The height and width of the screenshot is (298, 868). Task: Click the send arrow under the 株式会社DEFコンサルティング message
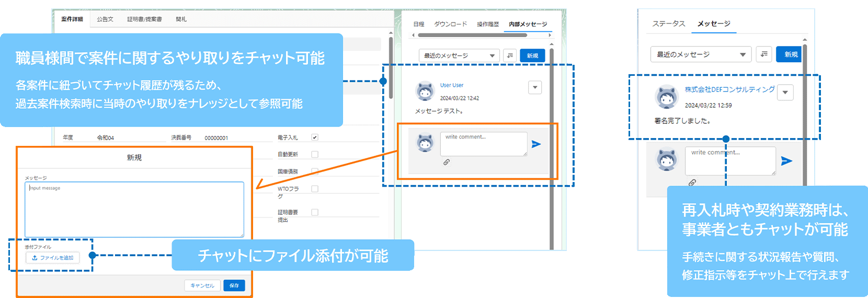786,161
